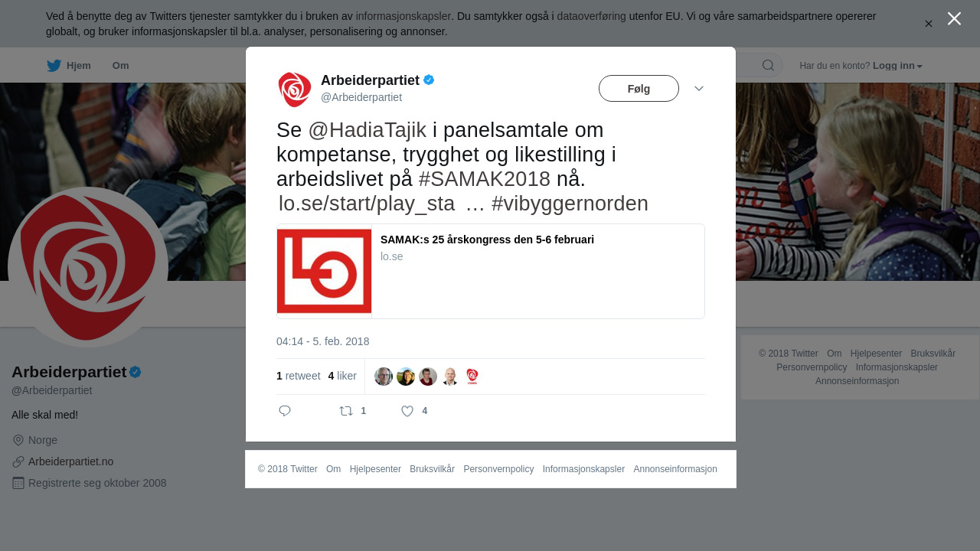Open the Arbeiderpartiet.no website link
980x551 pixels.
(x=70, y=461)
